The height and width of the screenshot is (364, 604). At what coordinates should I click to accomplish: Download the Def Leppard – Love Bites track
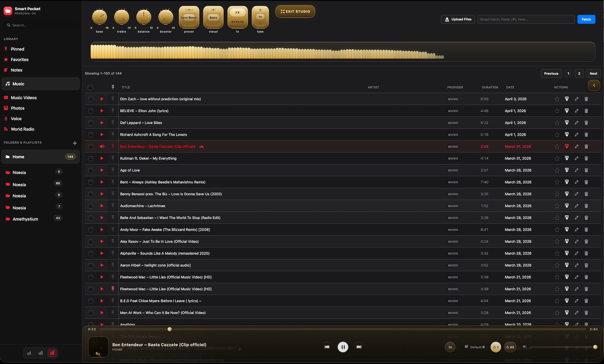coord(567,123)
